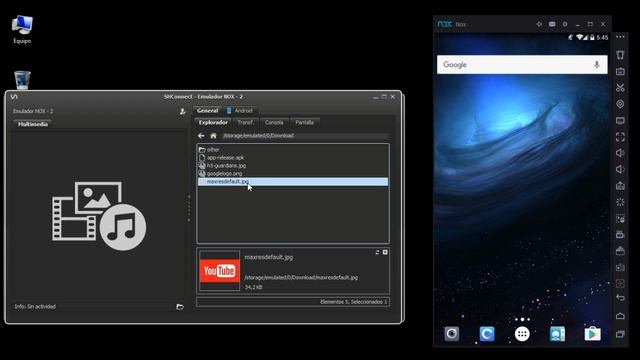
Task: Click the Nox Android back arrow
Action: click(x=620, y=298)
